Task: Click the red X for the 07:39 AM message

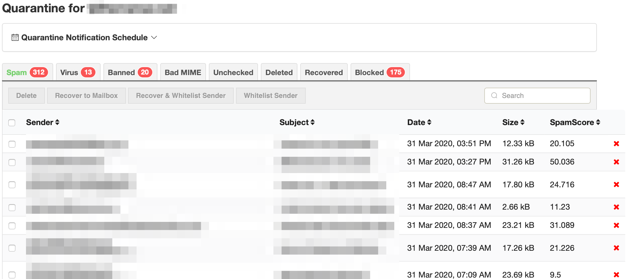Action: [x=616, y=248]
